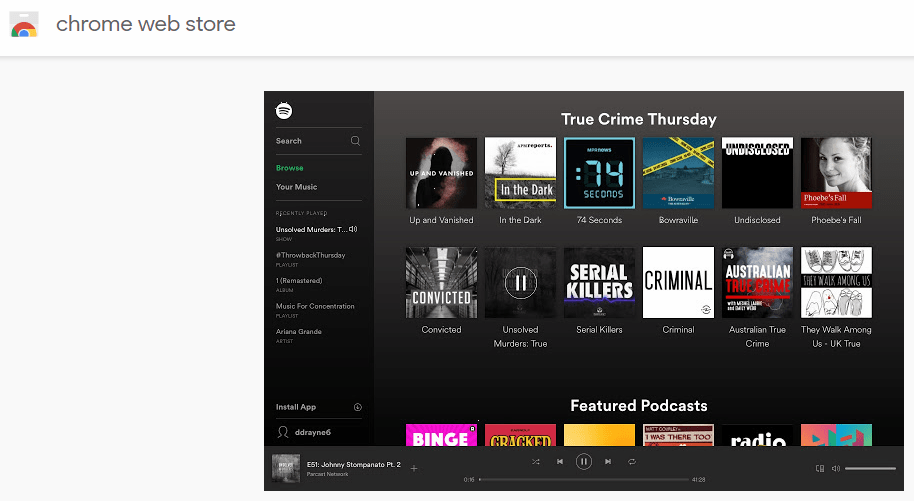Image resolution: width=914 pixels, height=501 pixels.
Task: Open the Music For Concentration playlist
Action: (315, 306)
